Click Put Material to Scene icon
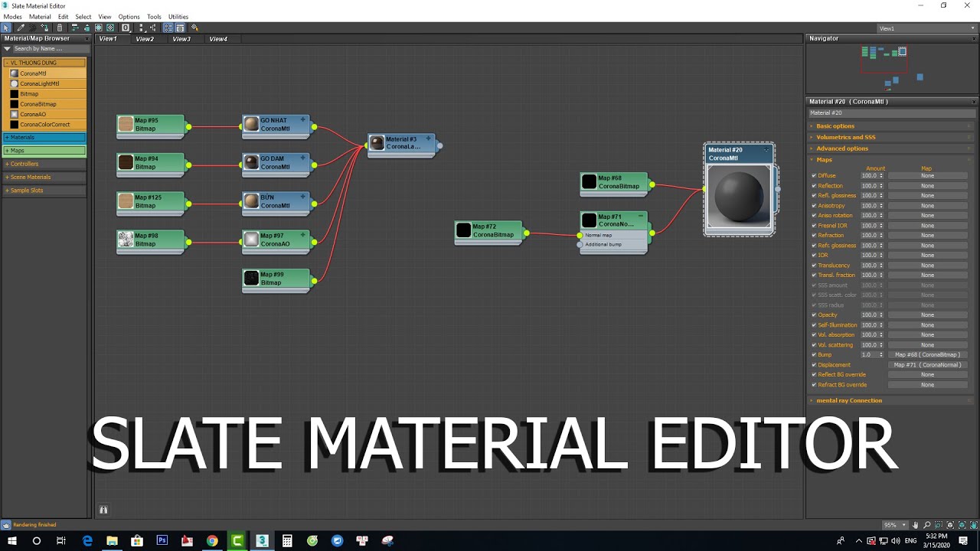The height and width of the screenshot is (551, 980). 33,28
